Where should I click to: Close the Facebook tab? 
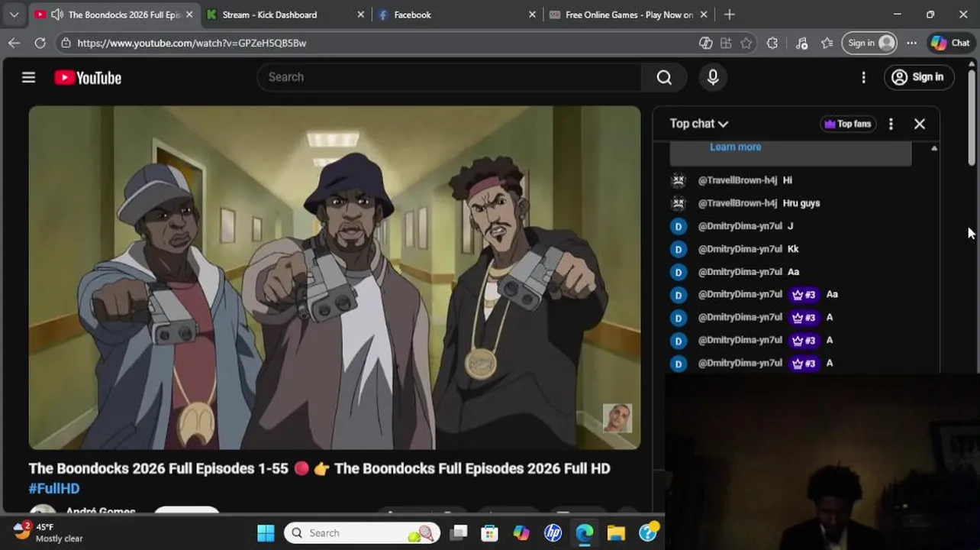tap(533, 15)
